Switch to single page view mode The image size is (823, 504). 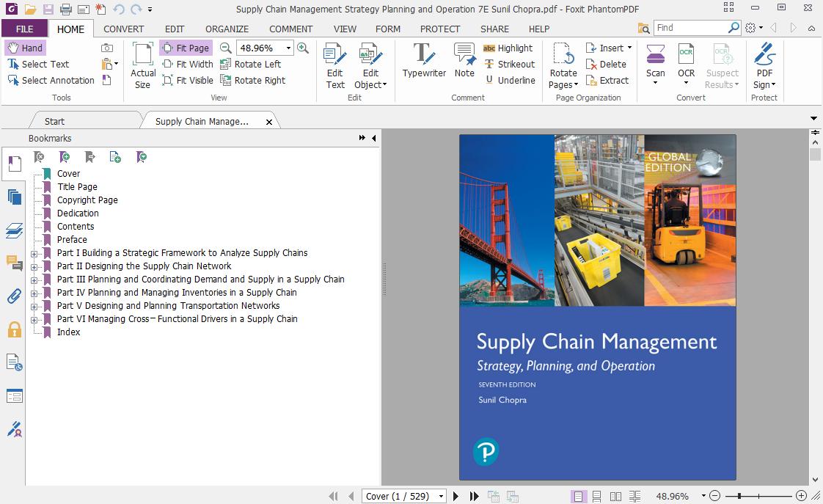point(578,496)
